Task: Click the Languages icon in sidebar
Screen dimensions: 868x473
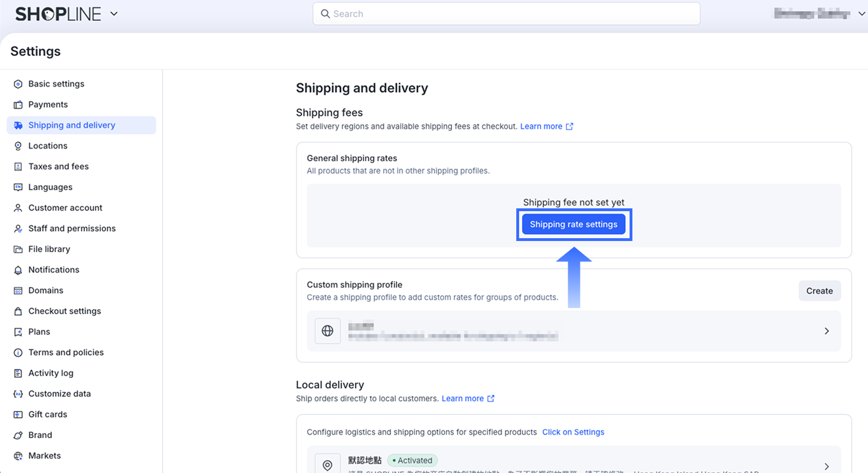Action: pyautogui.click(x=18, y=187)
